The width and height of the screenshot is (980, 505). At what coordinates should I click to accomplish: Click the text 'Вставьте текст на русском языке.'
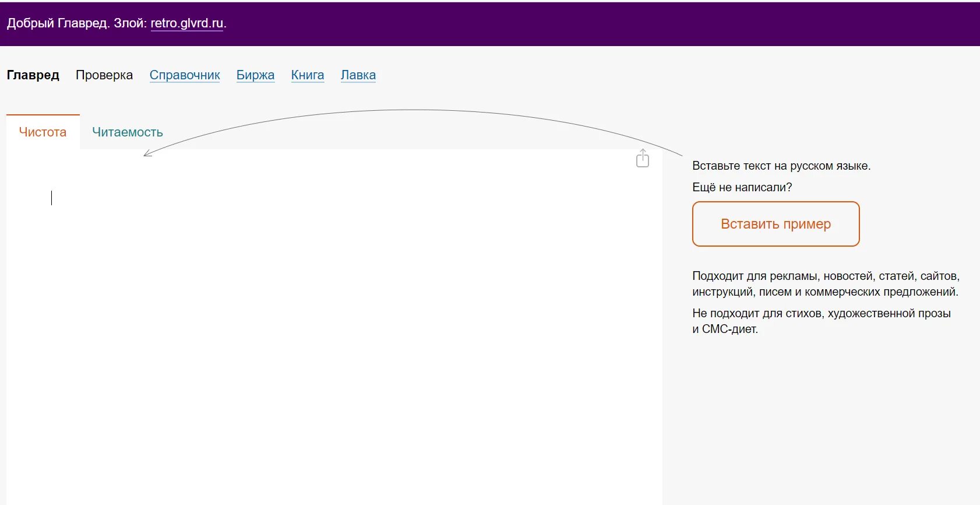point(781,166)
